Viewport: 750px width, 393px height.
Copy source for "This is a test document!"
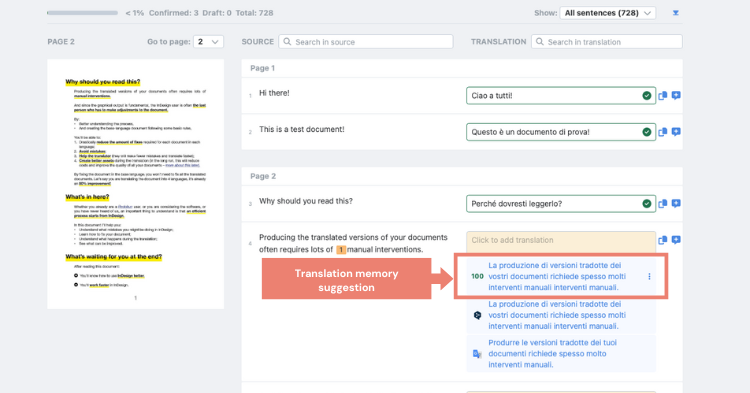click(662, 132)
